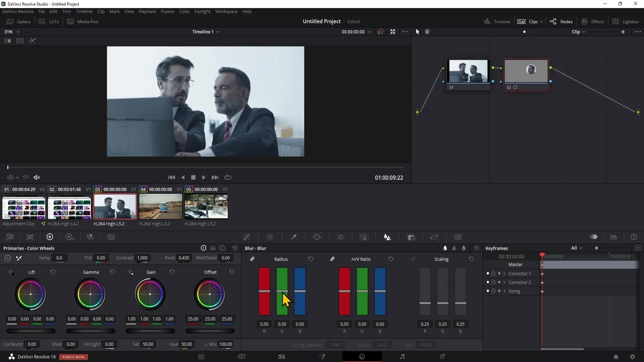
Task: Select the Primaries Color Wheels icon
Action: (x=50, y=237)
